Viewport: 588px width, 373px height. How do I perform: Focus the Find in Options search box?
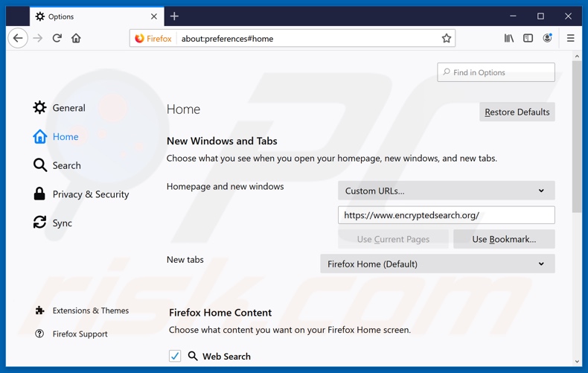[x=496, y=72]
